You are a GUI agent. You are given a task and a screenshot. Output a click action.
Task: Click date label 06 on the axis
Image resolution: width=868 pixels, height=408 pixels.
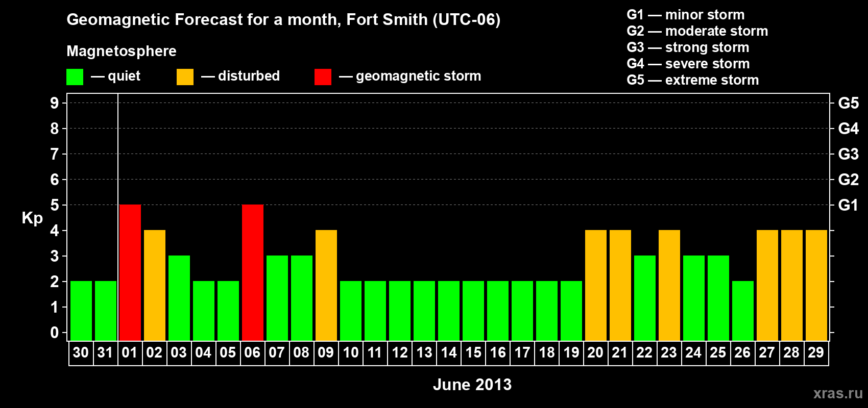tap(252, 353)
